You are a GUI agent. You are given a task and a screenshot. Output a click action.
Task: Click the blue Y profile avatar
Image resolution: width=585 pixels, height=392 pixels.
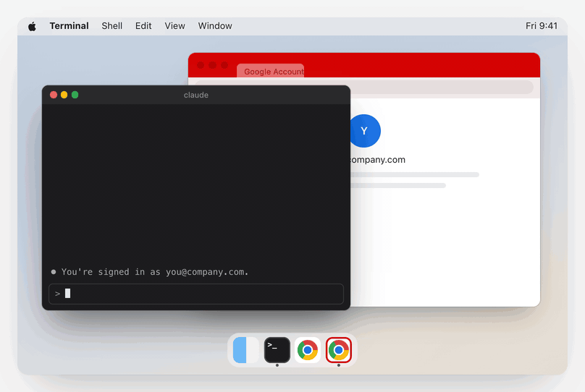click(364, 131)
